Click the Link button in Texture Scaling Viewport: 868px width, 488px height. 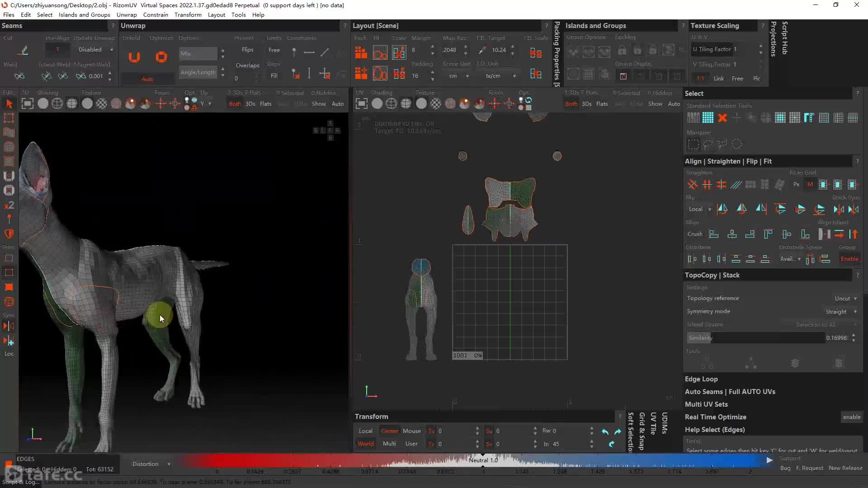[719, 79]
